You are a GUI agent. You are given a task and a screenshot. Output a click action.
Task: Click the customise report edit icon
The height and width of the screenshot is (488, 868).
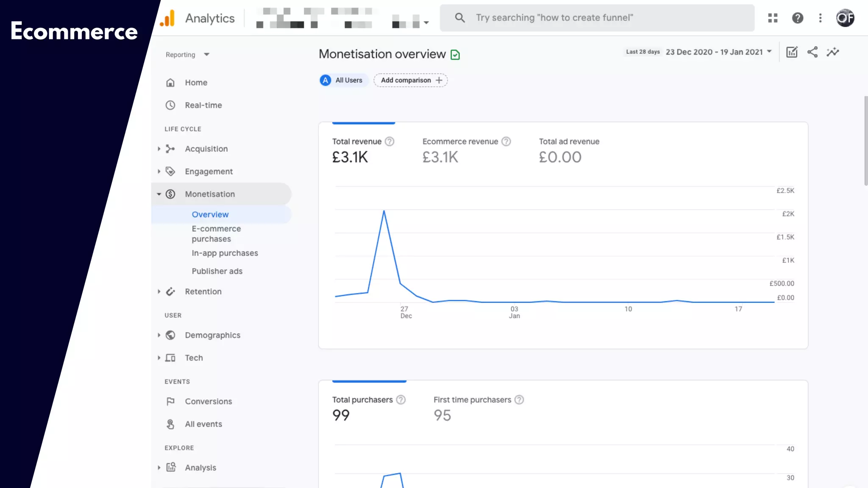coord(791,52)
